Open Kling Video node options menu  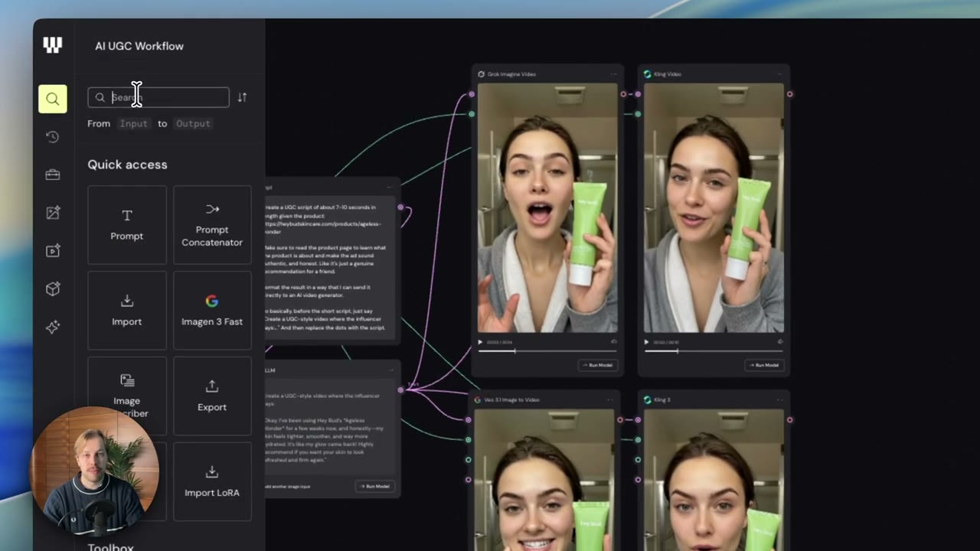tap(780, 74)
